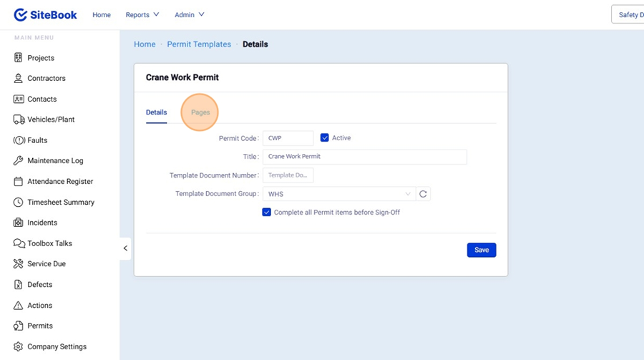The height and width of the screenshot is (360, 644).
Task: Switch to the Pages tab
Action: (200, 112)
